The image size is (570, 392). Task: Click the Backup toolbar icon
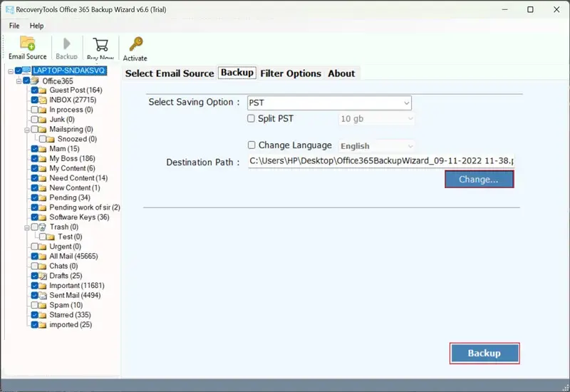tap(66, 45)
